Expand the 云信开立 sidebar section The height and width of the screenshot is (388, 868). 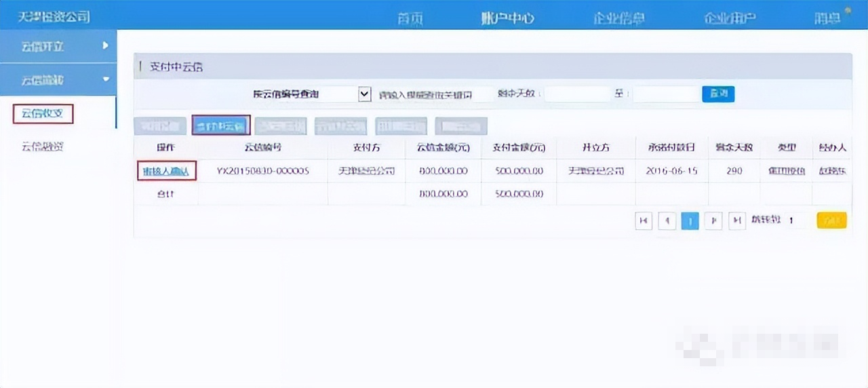click(58, 46)
